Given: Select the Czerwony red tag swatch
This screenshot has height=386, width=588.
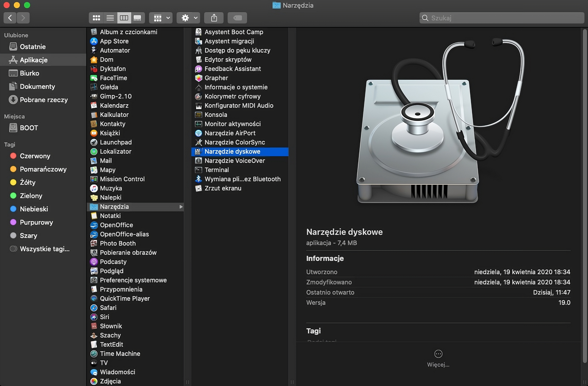Looking at the screenshot, I should [13, 156].
